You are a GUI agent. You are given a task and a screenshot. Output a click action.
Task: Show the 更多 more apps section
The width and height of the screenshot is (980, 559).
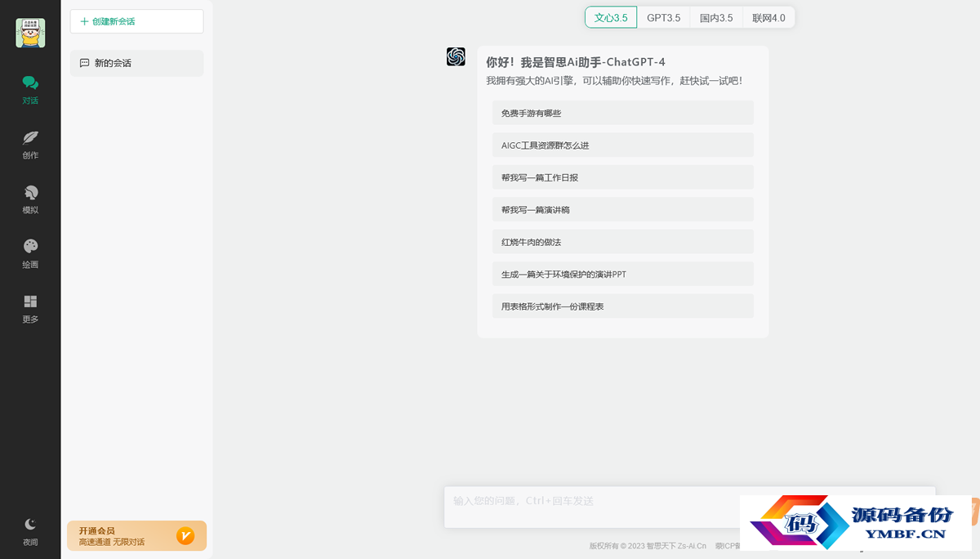[30, 309]
